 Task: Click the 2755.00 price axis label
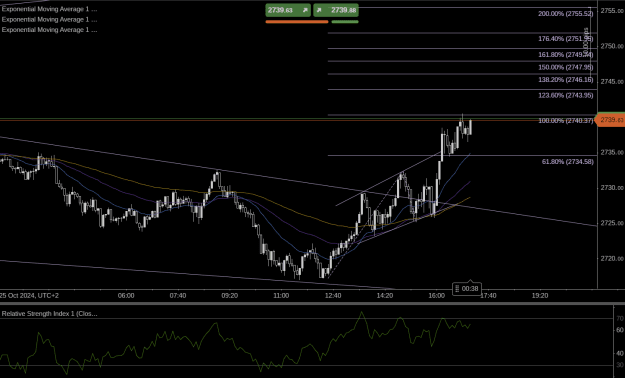click(x=612, y=10)
